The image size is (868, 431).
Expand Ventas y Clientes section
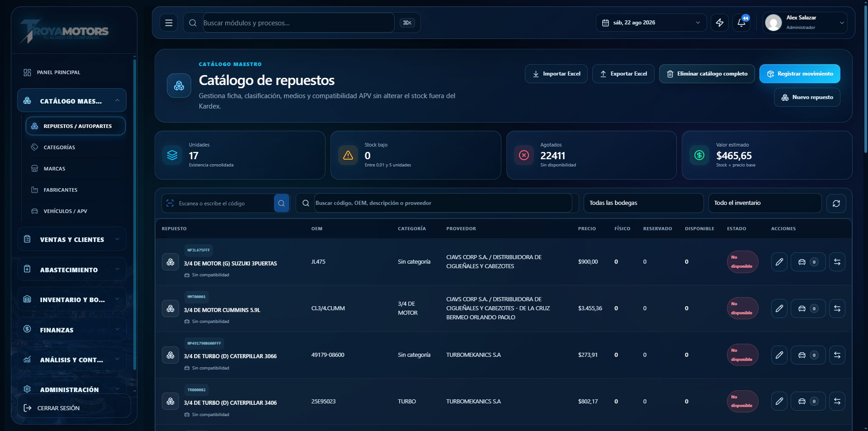(72, 239)
